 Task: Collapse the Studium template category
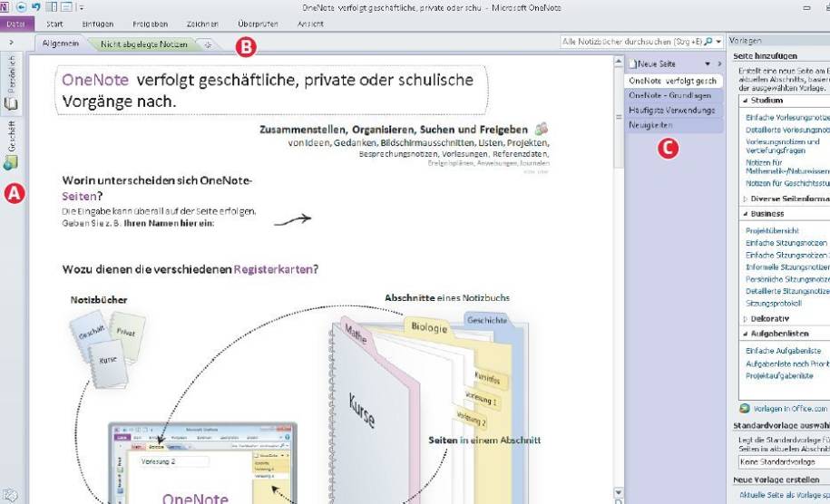pyautogui.click(x=746, y=101)
